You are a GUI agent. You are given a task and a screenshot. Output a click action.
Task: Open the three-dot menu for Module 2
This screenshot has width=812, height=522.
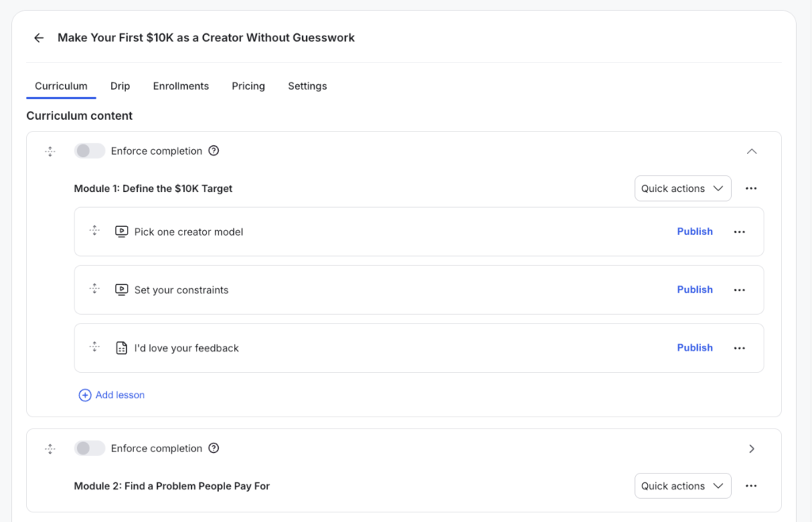click(750, 486)
